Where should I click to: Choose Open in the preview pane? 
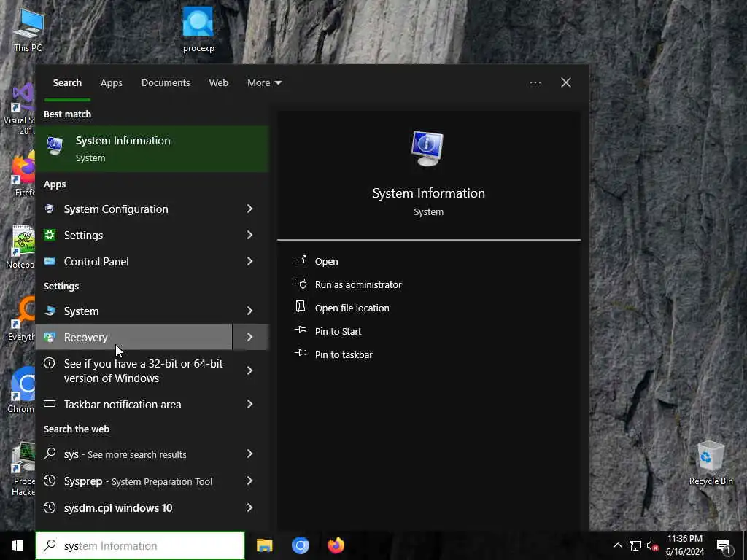click(326, 261)
